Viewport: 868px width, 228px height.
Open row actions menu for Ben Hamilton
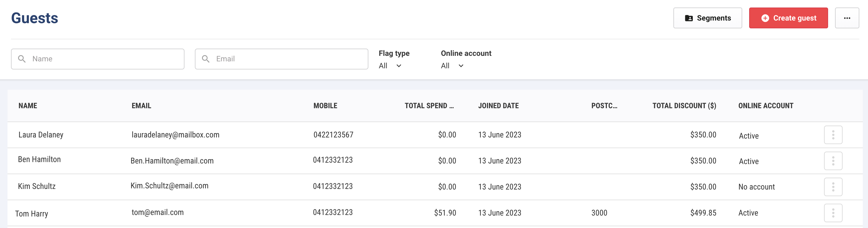click(x=833, y=161)
